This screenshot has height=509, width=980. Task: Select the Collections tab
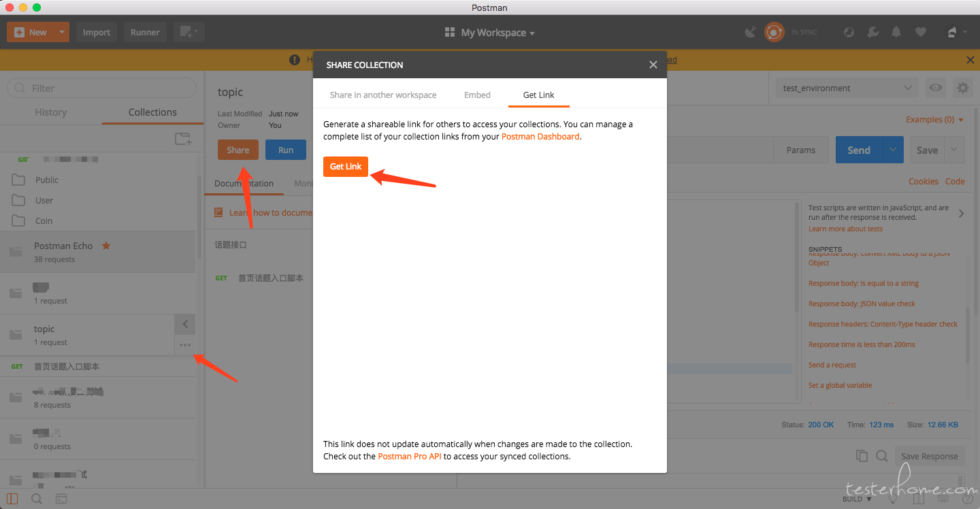[x=152, y=112]
